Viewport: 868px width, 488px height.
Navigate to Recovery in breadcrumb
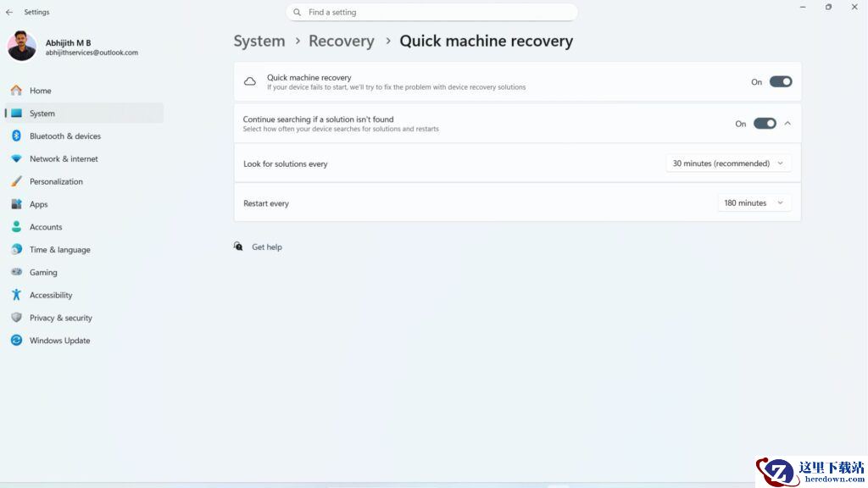tap(341, 41)
